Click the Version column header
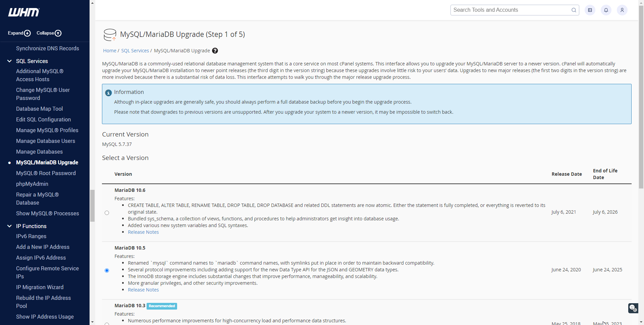Image resolution: width=644 pixels, height=325 pixels. [x=123, y=174]
